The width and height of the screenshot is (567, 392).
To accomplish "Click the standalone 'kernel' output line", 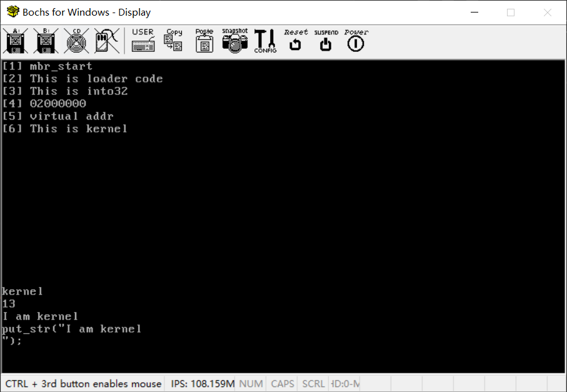I will tap(23, 291).
